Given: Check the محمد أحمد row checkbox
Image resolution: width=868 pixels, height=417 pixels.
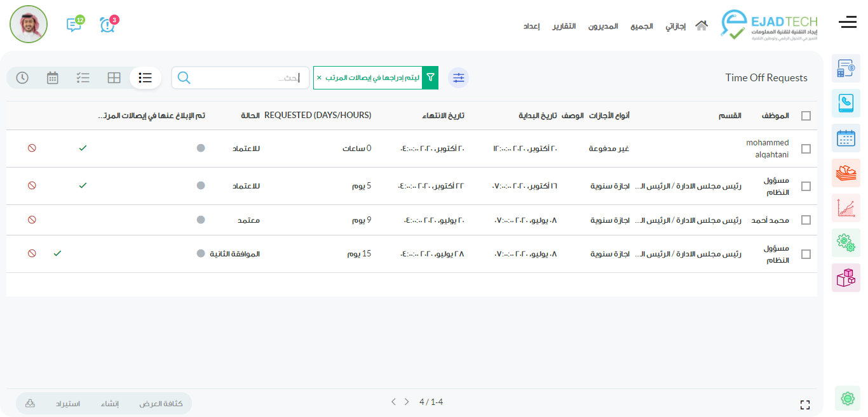Looking at the screenshot, I should point(806,220).
